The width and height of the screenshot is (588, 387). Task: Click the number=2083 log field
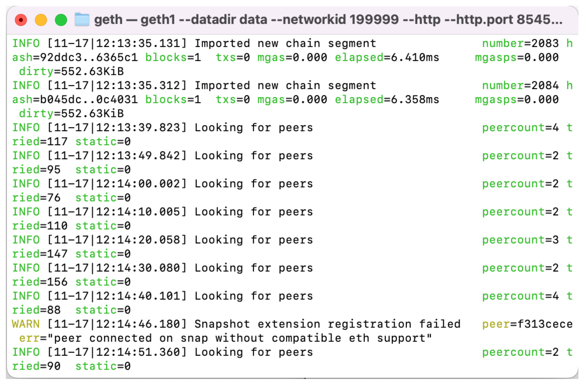coord(521,44)
